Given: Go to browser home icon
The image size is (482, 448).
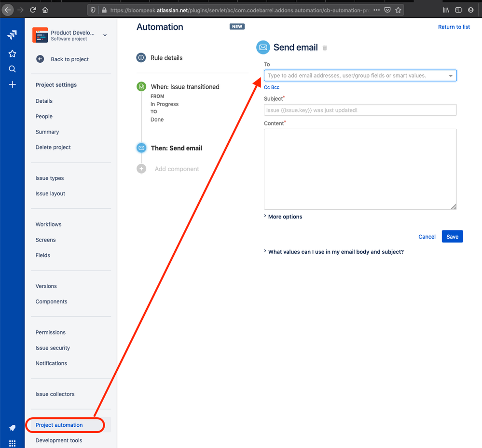Looking at the screenshot, I should point(45,10).
